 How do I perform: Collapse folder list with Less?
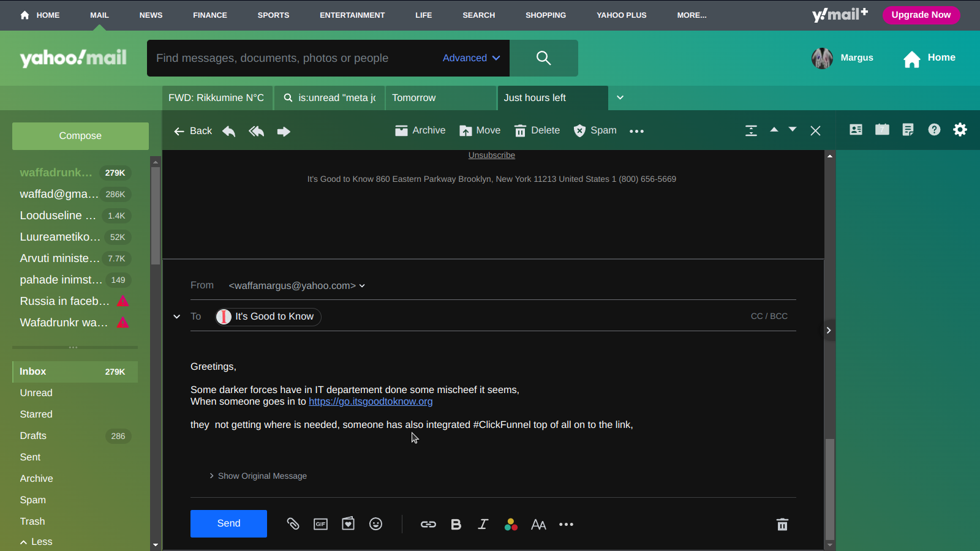[x=36, y=542]
